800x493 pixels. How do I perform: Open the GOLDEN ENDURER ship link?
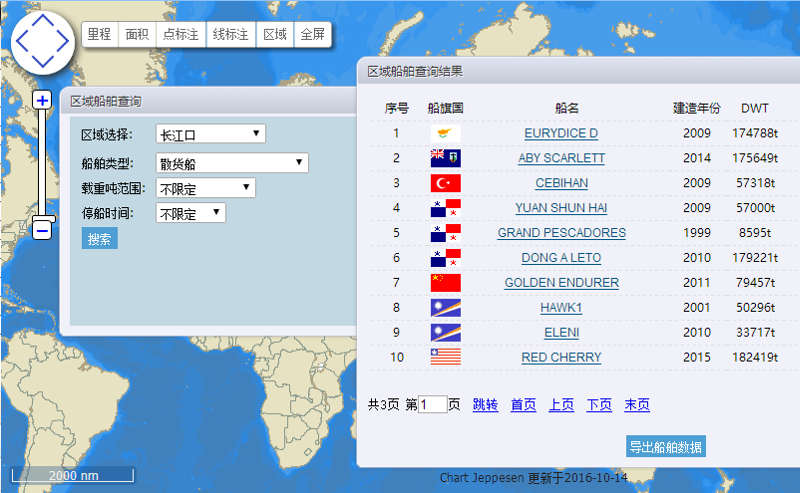[x=561, y=283]
